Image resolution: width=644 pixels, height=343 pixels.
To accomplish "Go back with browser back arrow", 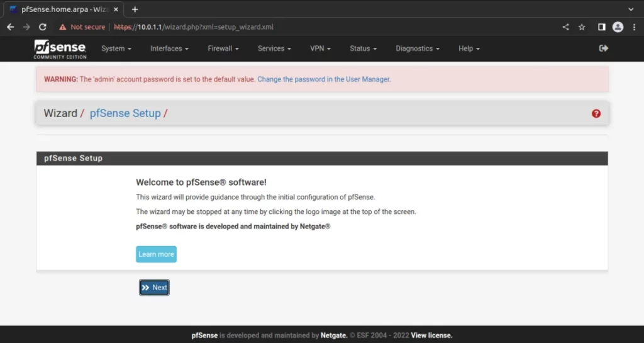I will pyautogui.click(x=10, y=27).
